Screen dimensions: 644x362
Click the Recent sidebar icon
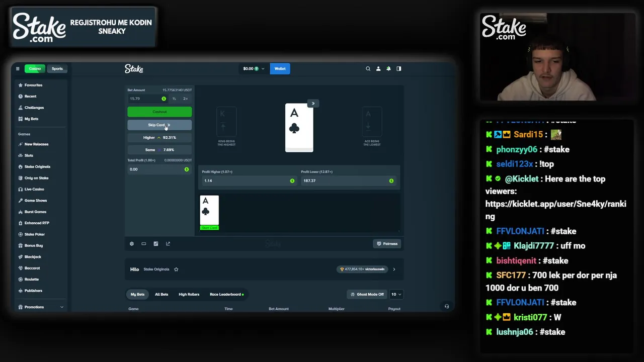21,96
